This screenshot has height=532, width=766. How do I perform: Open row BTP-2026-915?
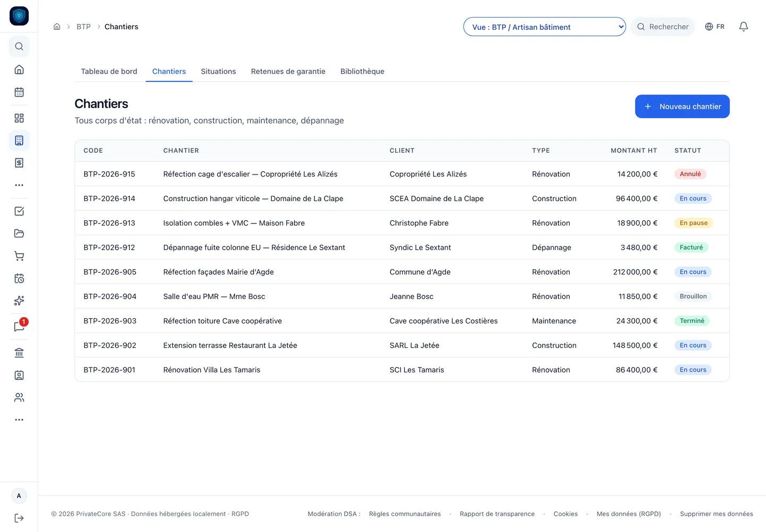pos(402,174)
